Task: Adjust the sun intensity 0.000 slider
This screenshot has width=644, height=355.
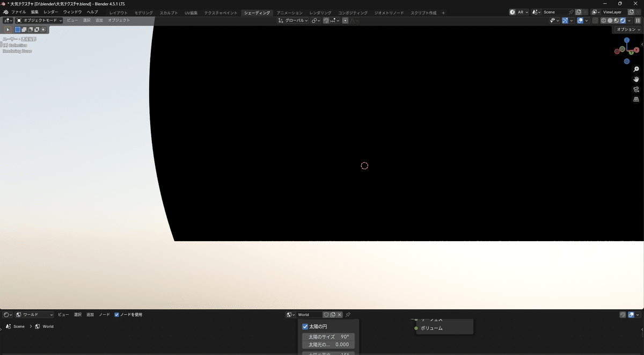Action: click(328, 345)
